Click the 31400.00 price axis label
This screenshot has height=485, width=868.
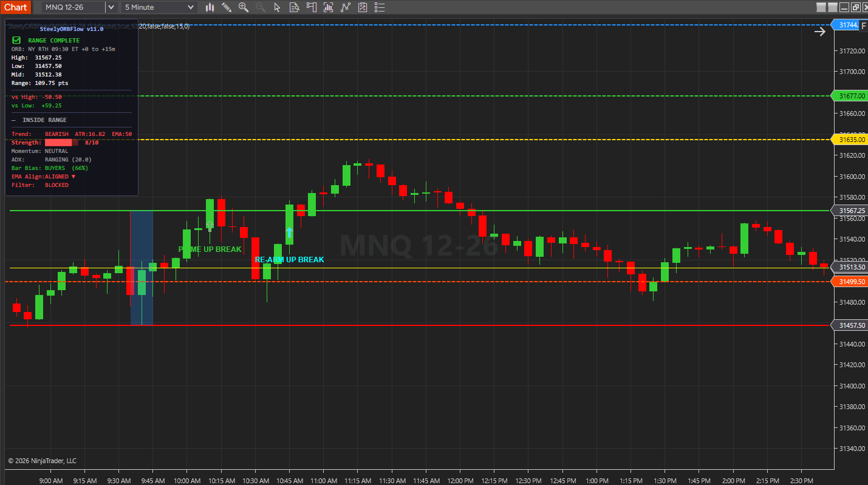[851, 386]
